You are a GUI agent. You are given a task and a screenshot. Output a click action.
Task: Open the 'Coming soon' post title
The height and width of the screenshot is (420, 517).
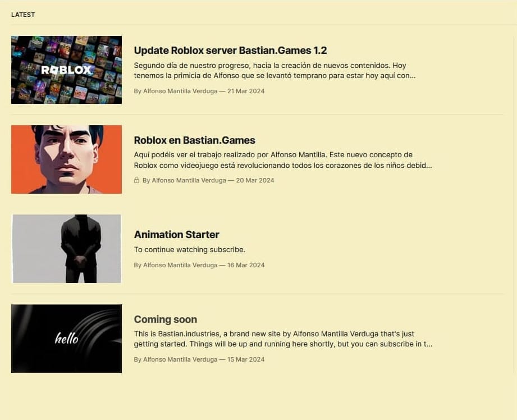click(166, 319)
